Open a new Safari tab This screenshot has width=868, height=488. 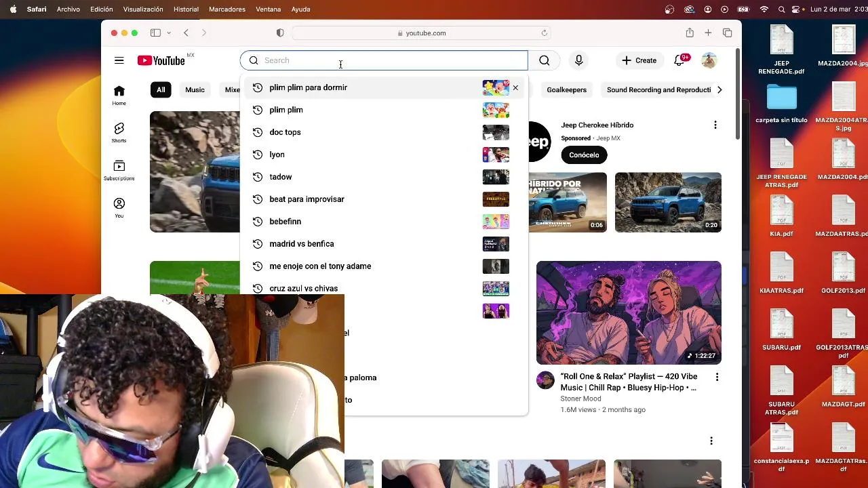708,33
